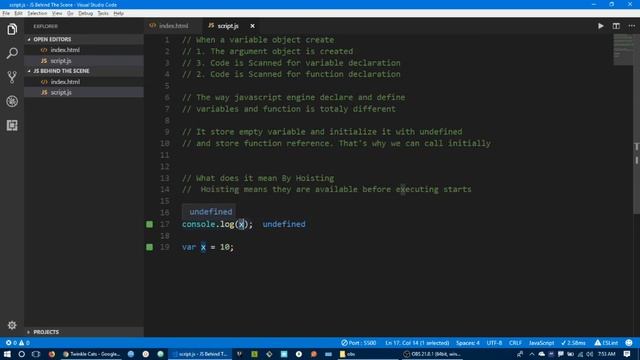Screen dimensions: 640x360
Task: Open the View menu
Action: tap(57, 13)
